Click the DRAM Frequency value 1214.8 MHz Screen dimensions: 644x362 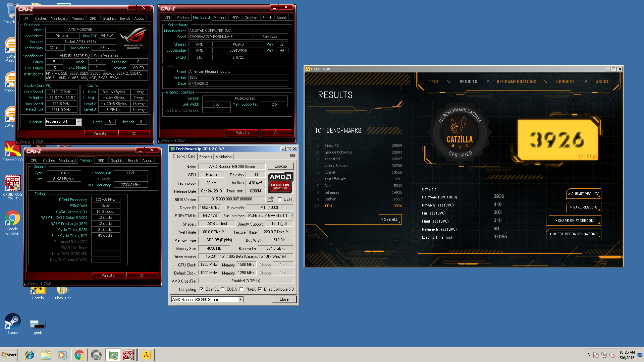click(105, 199)
